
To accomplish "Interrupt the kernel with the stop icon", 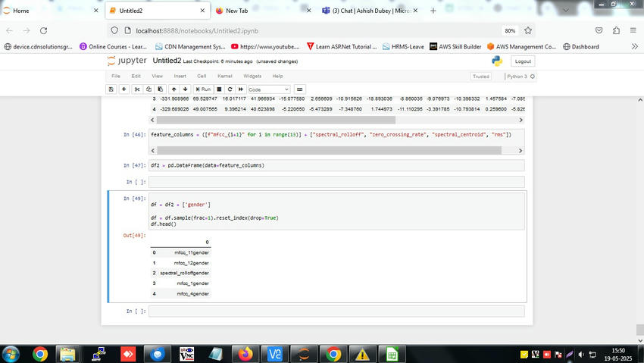I will (219, 89).
